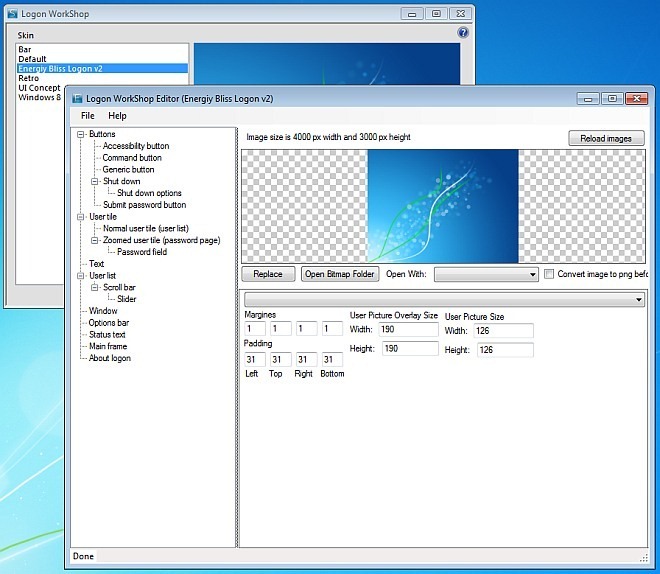Viewport: 660px width, 574px height.
Task: Select Windows 8 skin in the list
Action: 39,98
